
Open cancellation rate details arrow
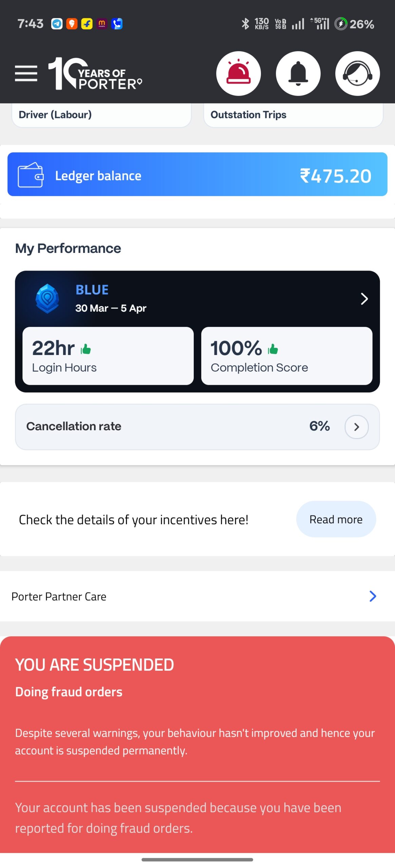[356, 427]
